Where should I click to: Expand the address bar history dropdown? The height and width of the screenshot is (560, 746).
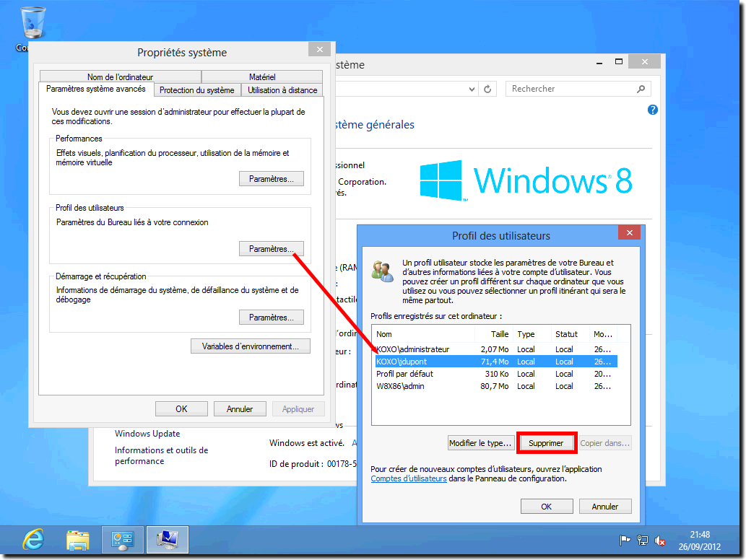(x=472, y=89)
